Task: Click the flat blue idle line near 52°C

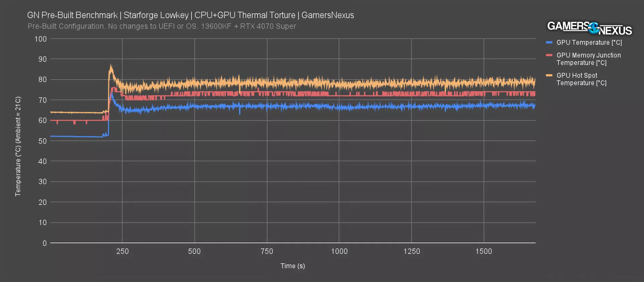Action: pyautogui.click(x=77, y=136)
